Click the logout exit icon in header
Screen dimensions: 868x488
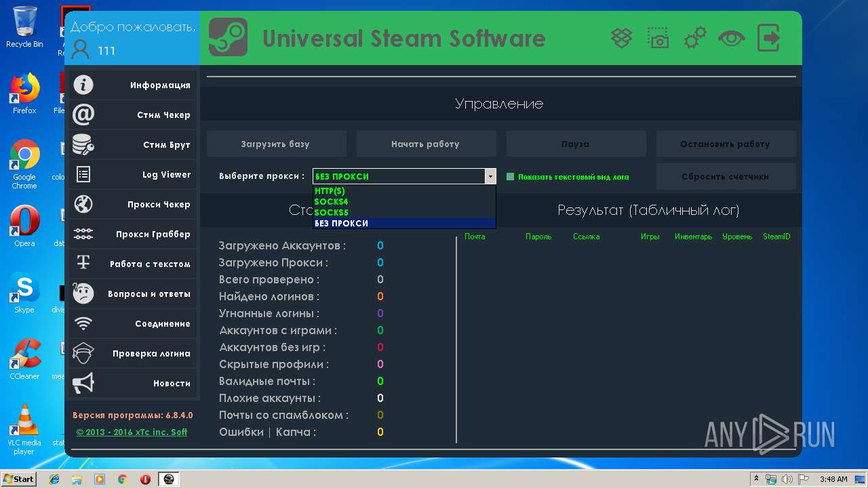[x=768, y=38]
